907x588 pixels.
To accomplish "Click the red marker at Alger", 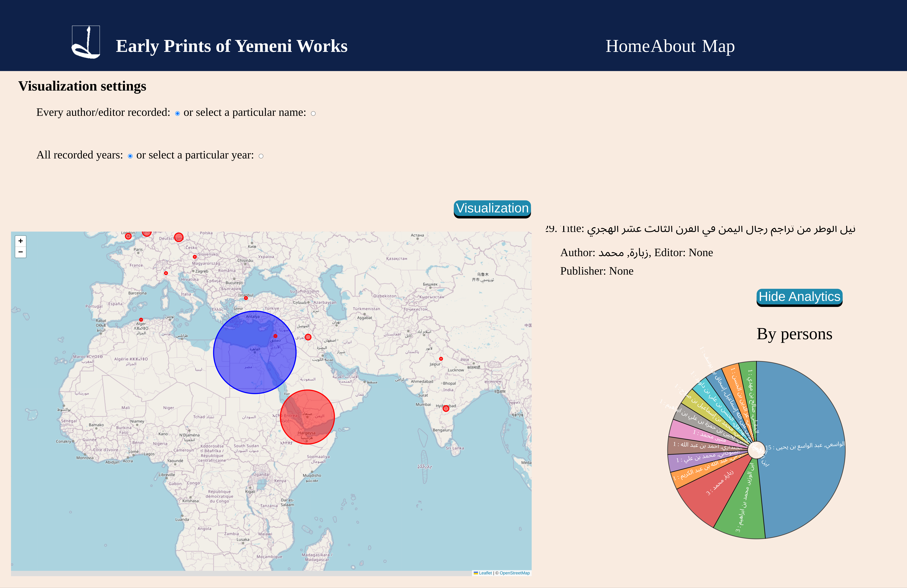I will click(x=141, y=320).
